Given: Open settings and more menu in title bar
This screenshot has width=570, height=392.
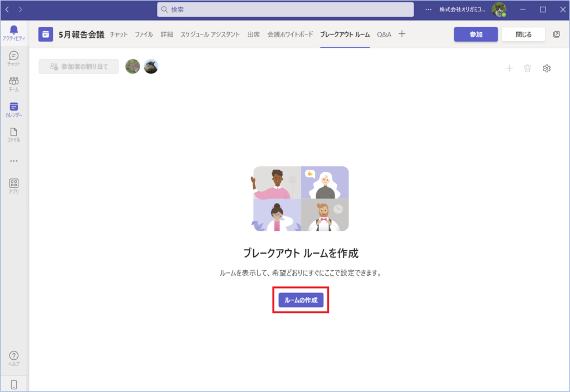Looking at the screenshot, I should click(428, 9).
